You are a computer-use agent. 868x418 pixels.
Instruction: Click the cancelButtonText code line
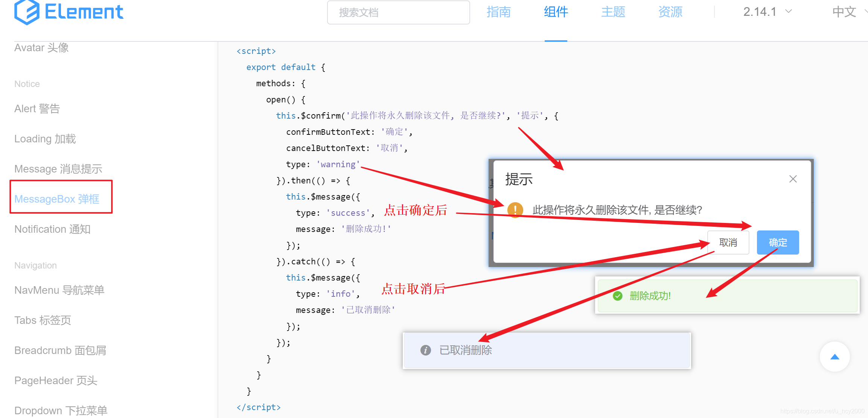[x=347, y=148]
